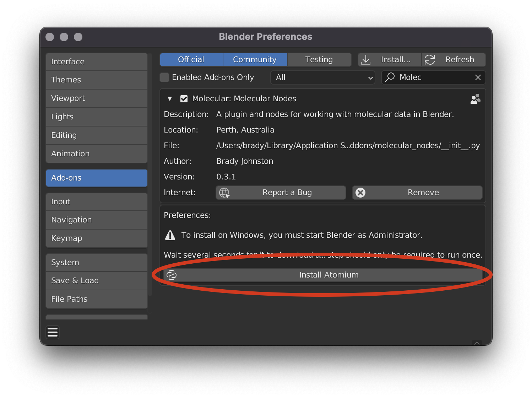Screen dimensions: 532x398
Task: Click the add-on description text
Action: [335, 114]
